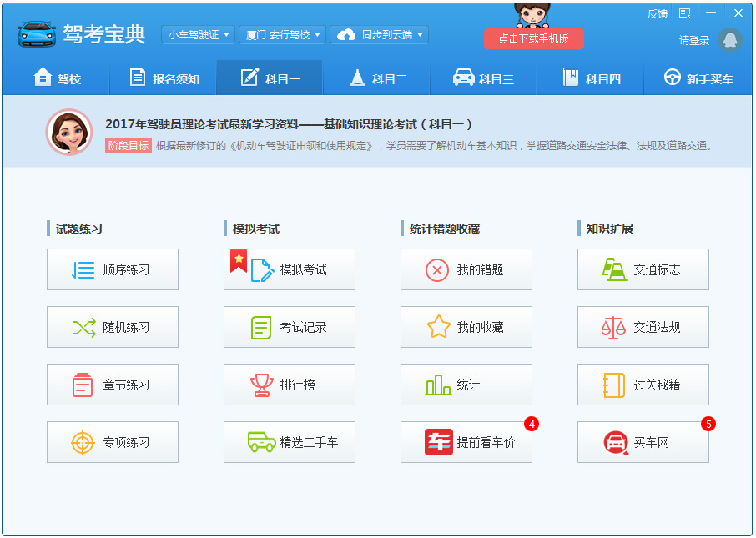The height and width of the screenshot is (538, 756).
Task: Open 精选二手车 used car selection
Action: 289,441
